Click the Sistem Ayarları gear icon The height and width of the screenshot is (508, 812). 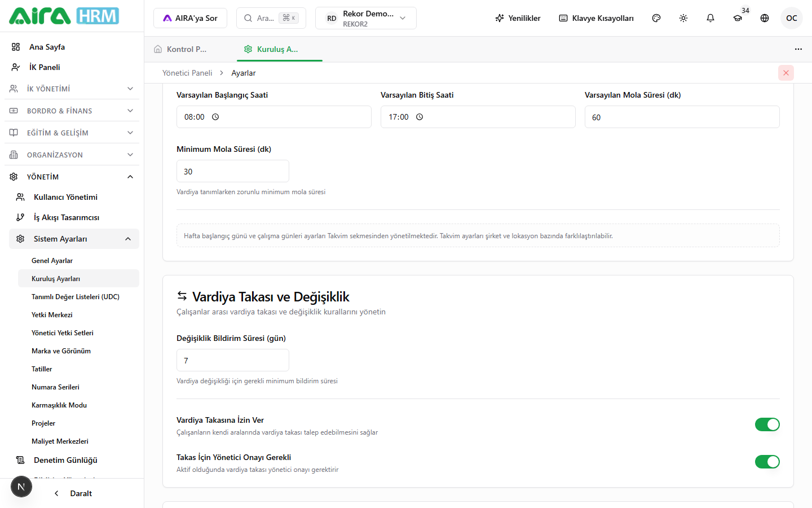click(20, 239)
